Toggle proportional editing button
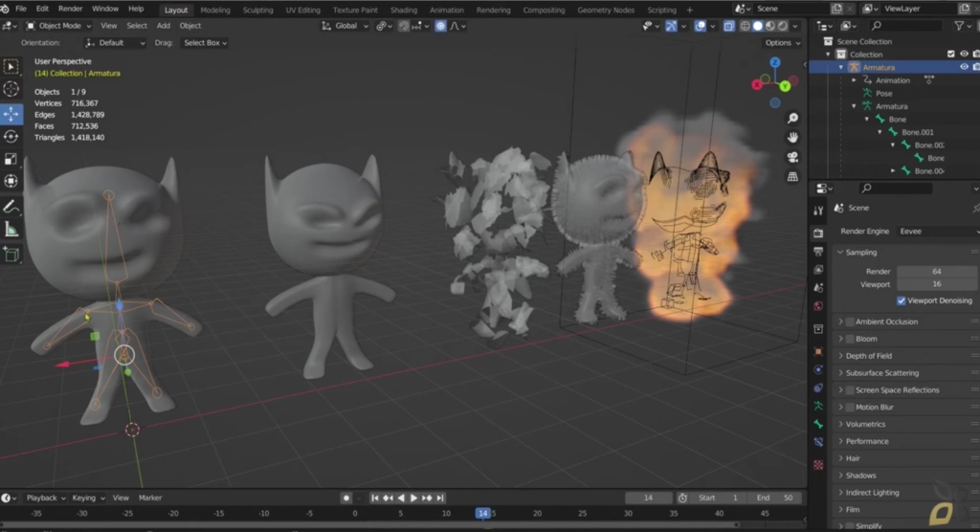This screenshot has width=980, height=532. point(440,26)
